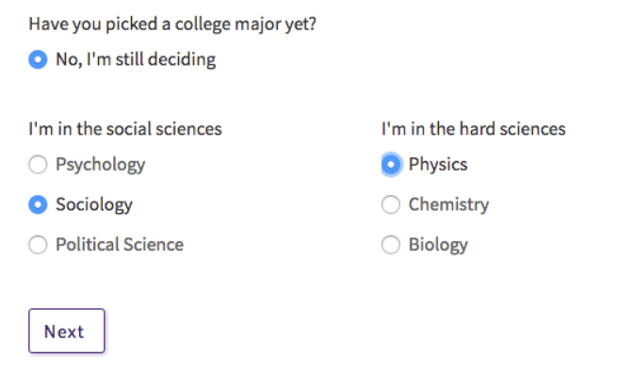634x374 pixels.
Task: Choose the Political Science radio button
Action: (38, 245)
